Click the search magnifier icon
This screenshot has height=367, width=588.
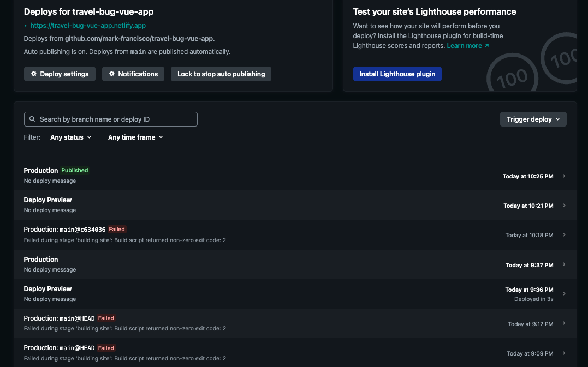pyautogui.click(x=33, y=119)
